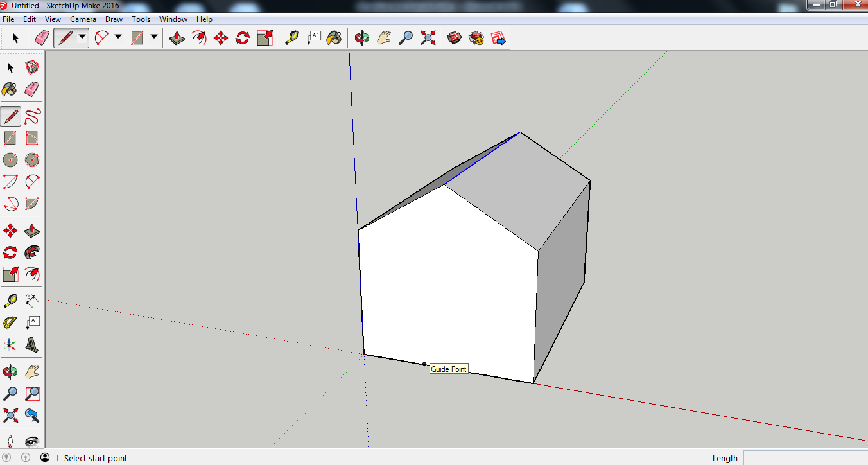Click Paint Bucket in the left tool set
Viewport: 868px width, 465px height.
point(10,89)
